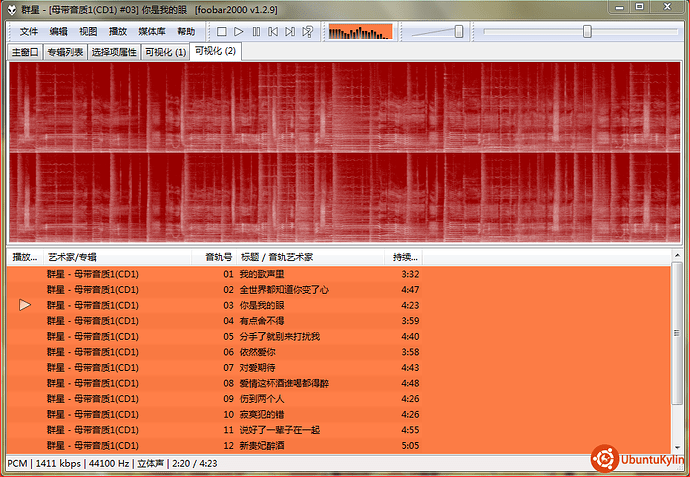Skip to the previous track

273,32
